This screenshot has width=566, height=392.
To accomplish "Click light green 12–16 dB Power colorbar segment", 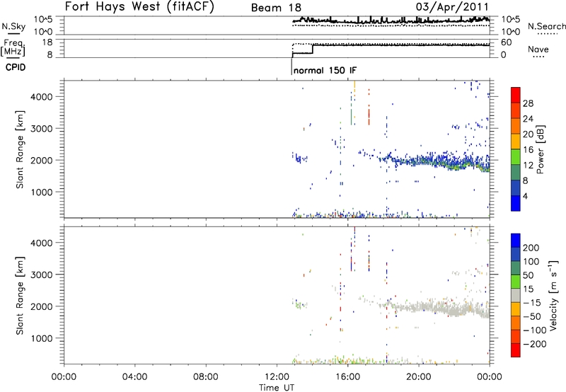I will pos(516,156).
